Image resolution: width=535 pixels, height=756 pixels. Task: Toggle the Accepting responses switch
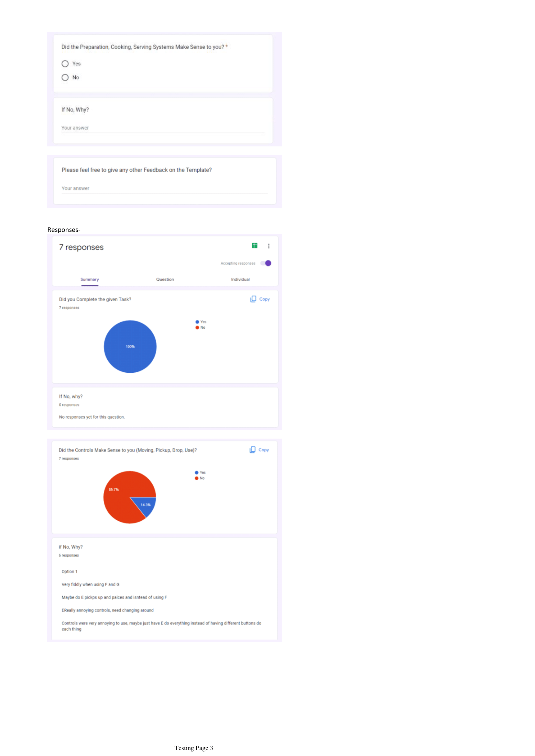point(266,263)
